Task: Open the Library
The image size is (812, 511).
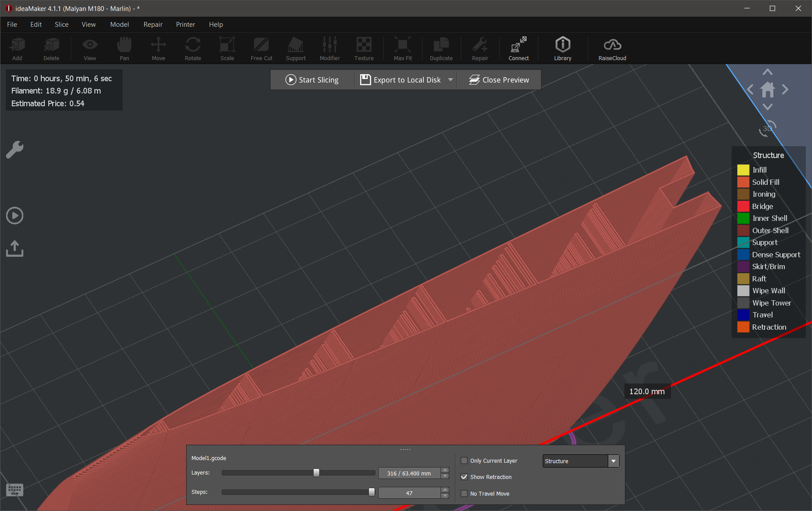Action: (x=563, y=48)
